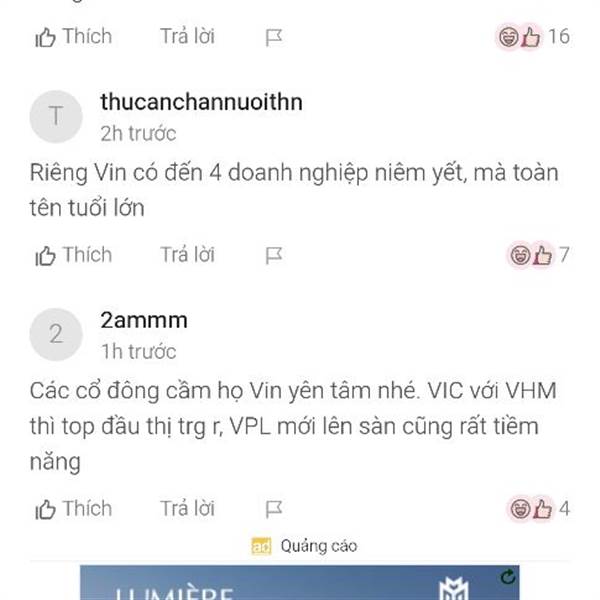Report the top comment with the flag icon
The width and height of the screenshot is (600, 600).
274,38
